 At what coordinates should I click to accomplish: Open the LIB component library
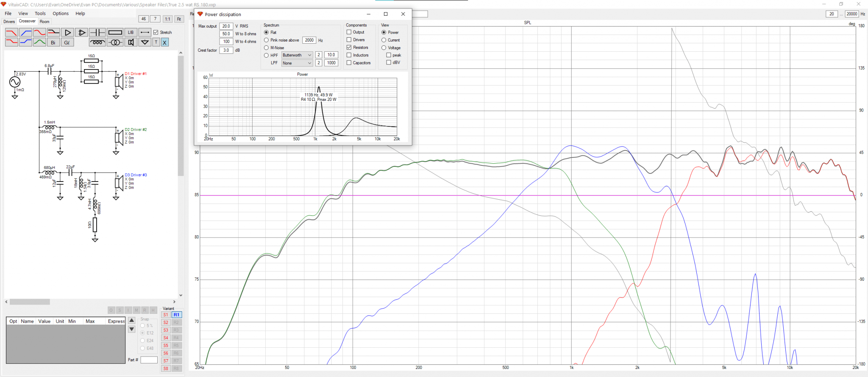coord(131,32)
